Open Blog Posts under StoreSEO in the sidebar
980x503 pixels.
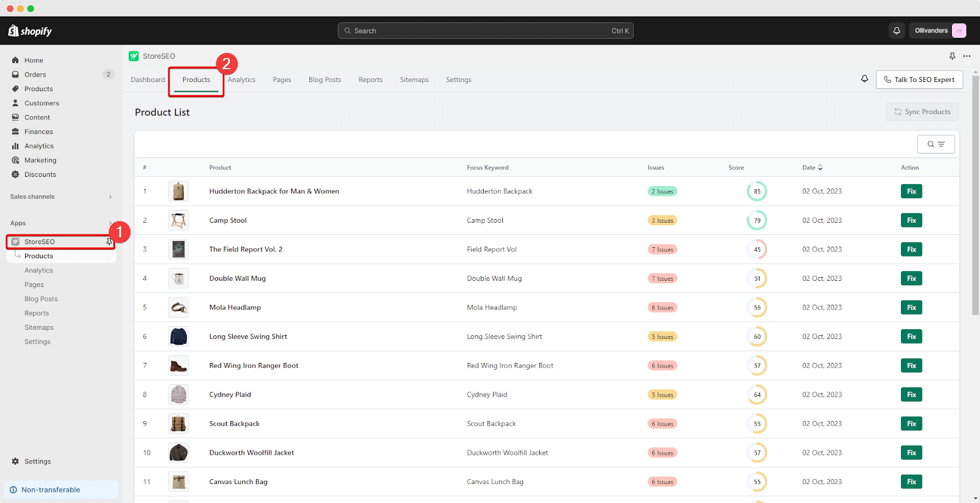click(x=41, y=299)
